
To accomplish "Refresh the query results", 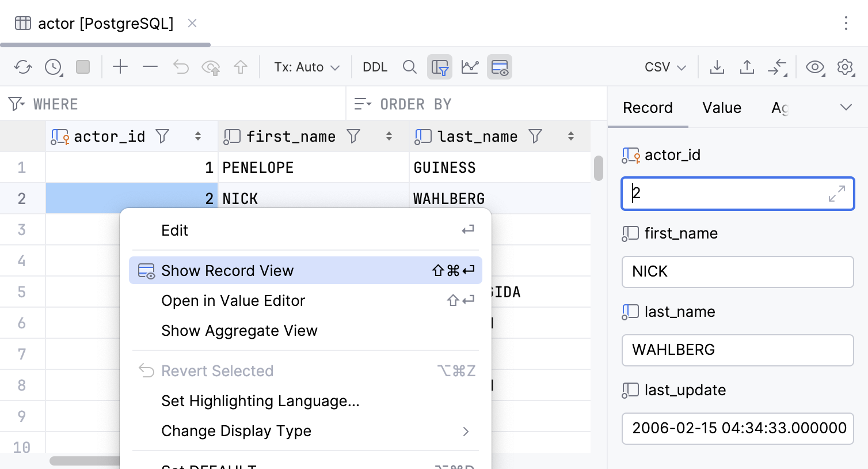I will [x=22, y=67].
